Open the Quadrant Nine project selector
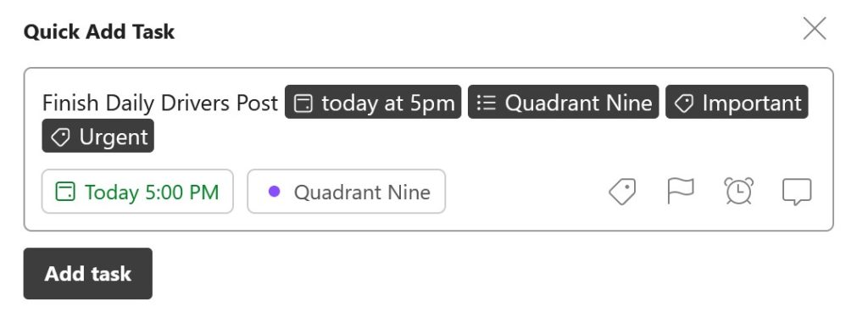The width and height of the screenshot is (868, 318). coord(346,192)
